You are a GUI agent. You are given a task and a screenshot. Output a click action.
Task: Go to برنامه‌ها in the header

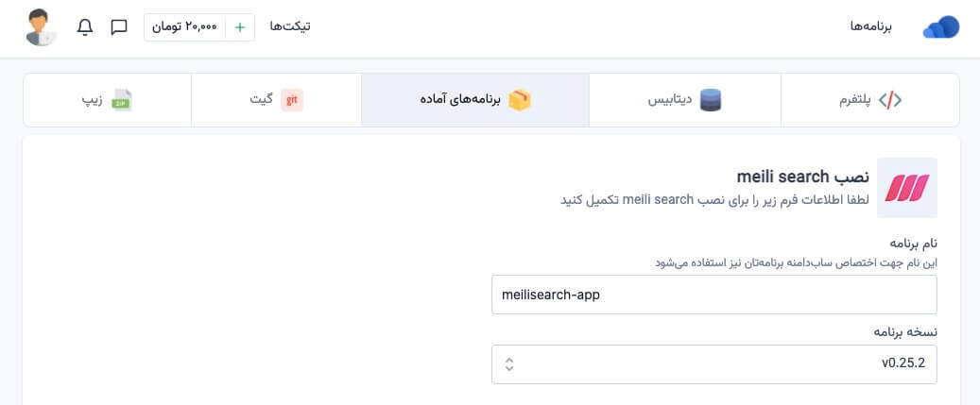870,26
